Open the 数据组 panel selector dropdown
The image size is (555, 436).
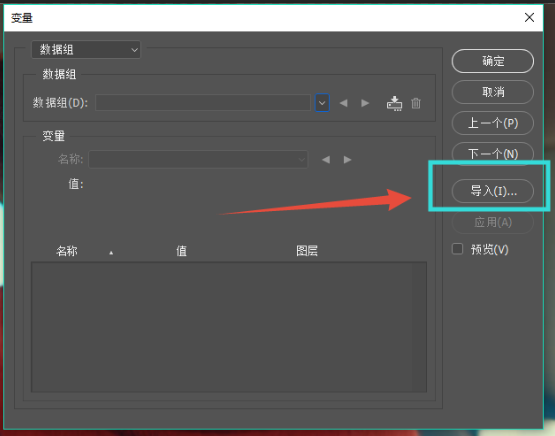pyautogui.click(x=86, y=50)
